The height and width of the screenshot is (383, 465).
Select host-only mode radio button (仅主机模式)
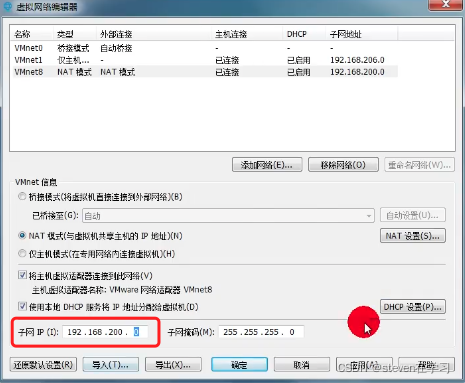pyautogui.click(x=22, y=254)
